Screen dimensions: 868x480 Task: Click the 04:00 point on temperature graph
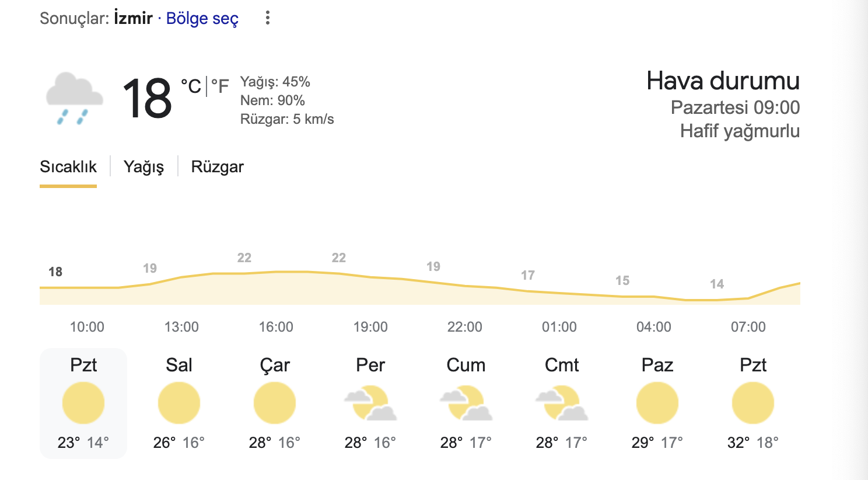tap(654, 297)
